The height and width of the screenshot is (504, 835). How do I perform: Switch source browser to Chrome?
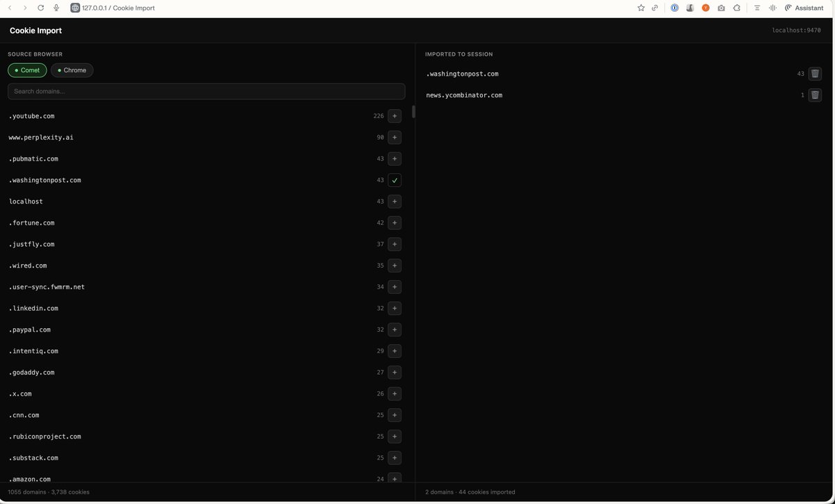72,70
